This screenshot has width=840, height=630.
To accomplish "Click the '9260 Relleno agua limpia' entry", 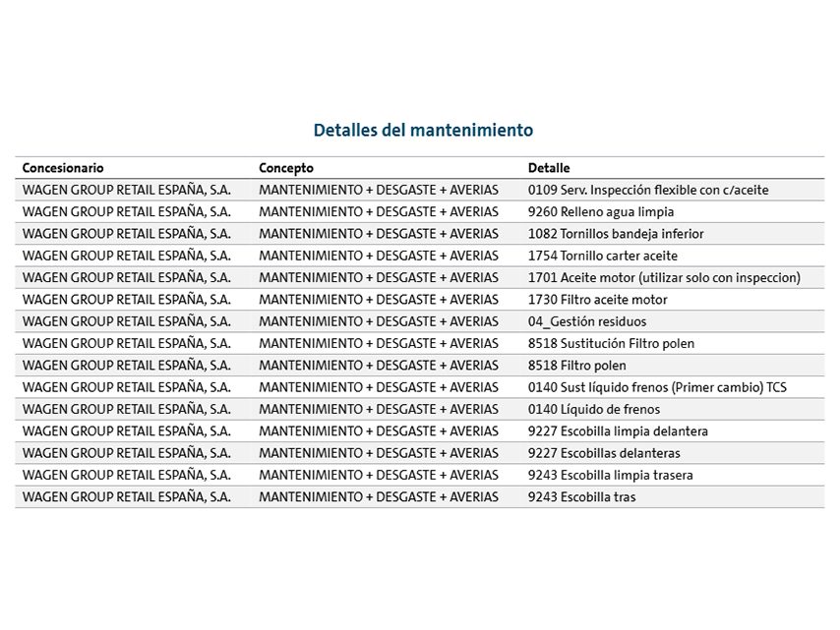I will [601, 212].
